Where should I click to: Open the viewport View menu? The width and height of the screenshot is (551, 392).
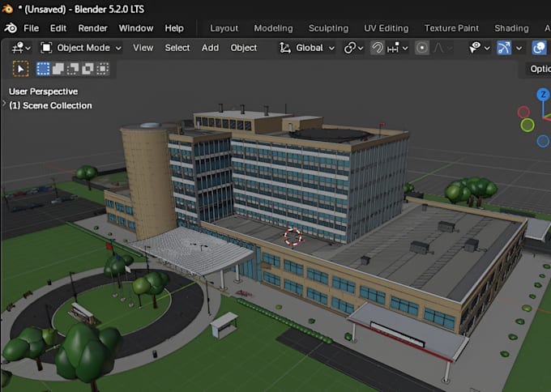point(143,48)
